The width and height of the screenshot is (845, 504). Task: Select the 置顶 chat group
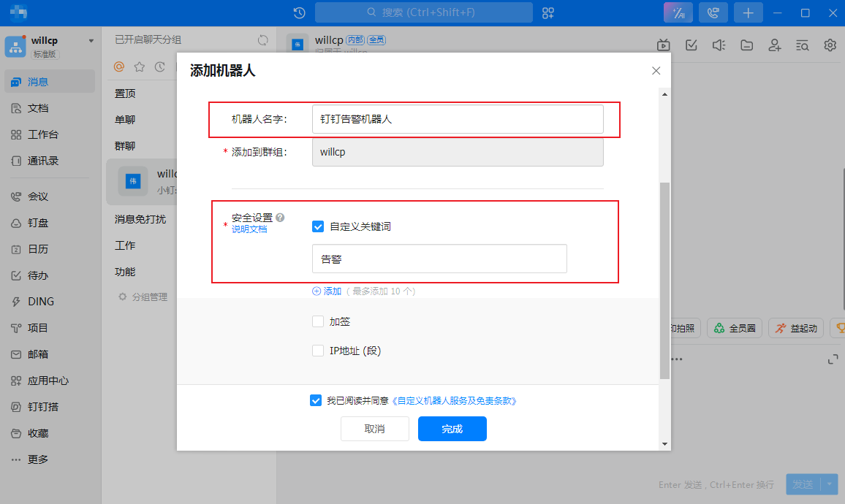125,93
